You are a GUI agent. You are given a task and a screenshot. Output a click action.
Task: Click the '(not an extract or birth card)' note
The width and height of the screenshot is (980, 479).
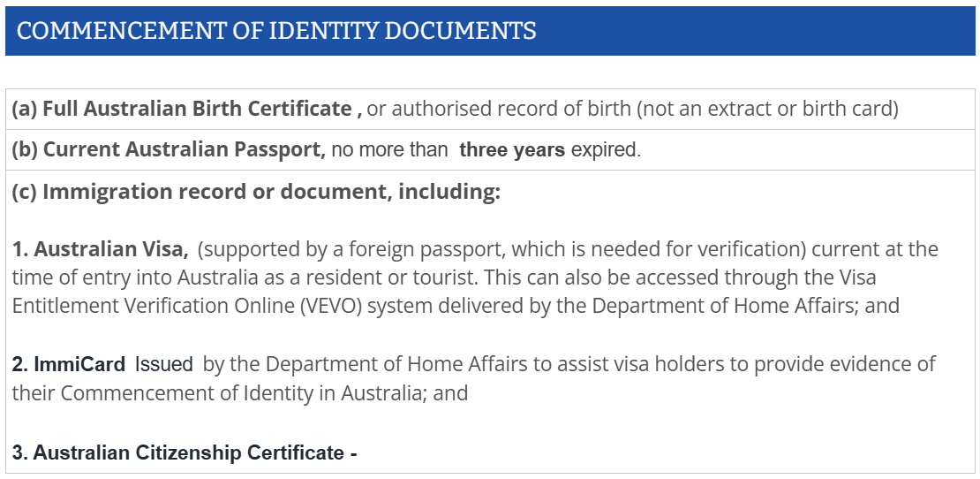(x=767, y=109)
